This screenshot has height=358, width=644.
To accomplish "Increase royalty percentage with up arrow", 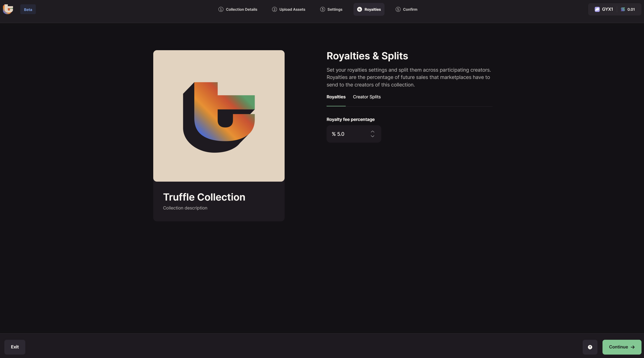I will 372,132.
